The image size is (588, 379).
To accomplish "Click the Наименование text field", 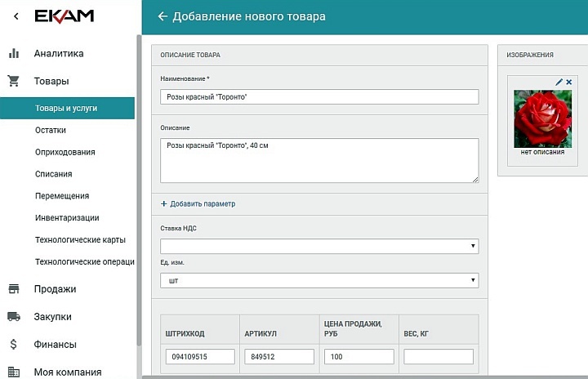I will tap(319, 96).
